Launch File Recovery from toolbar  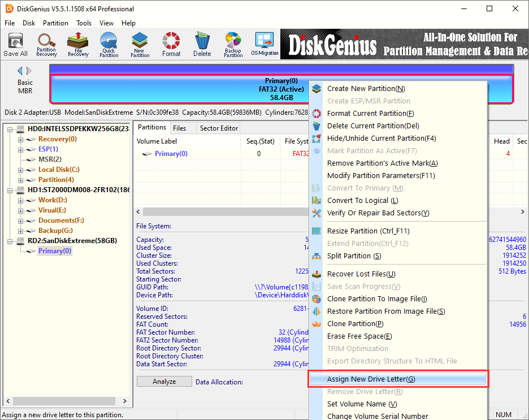78,44
